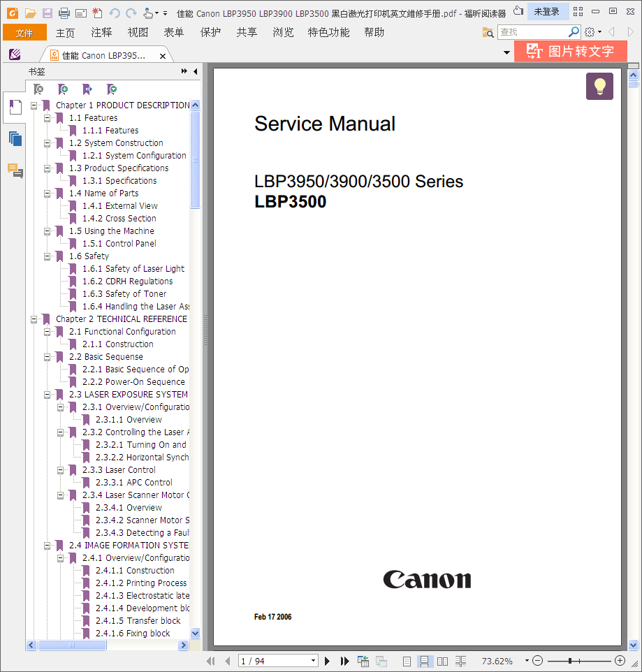Screen dimensions: 642x672
Task: Collapse the 2.3.3 Laser Control node
Action: (x=61, y=470)
